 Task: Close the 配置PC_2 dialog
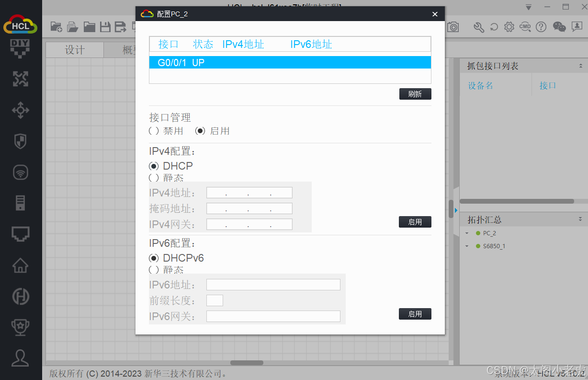435,14
